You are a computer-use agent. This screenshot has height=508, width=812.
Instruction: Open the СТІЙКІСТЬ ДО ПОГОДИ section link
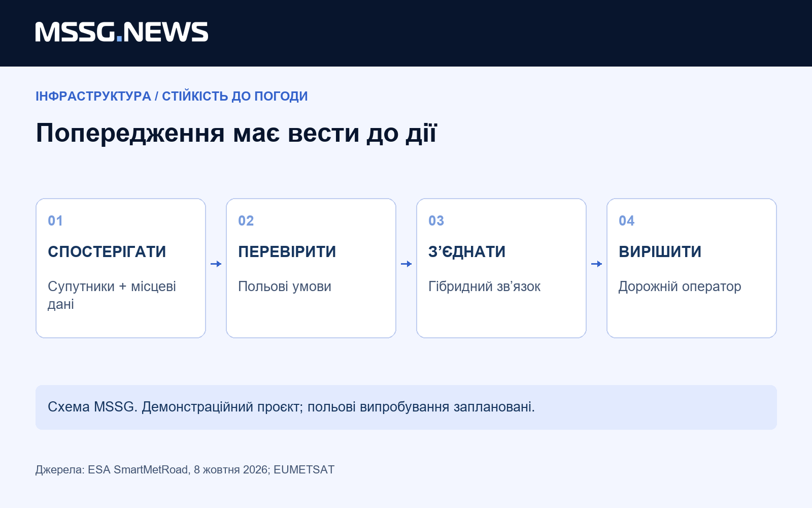click(235, 96)
